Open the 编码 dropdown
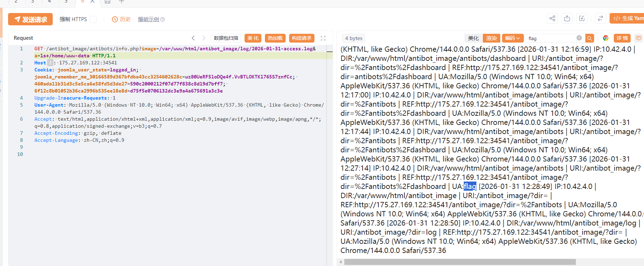The height and width of the screenshot is (266, 644). (x=512, y=38)
